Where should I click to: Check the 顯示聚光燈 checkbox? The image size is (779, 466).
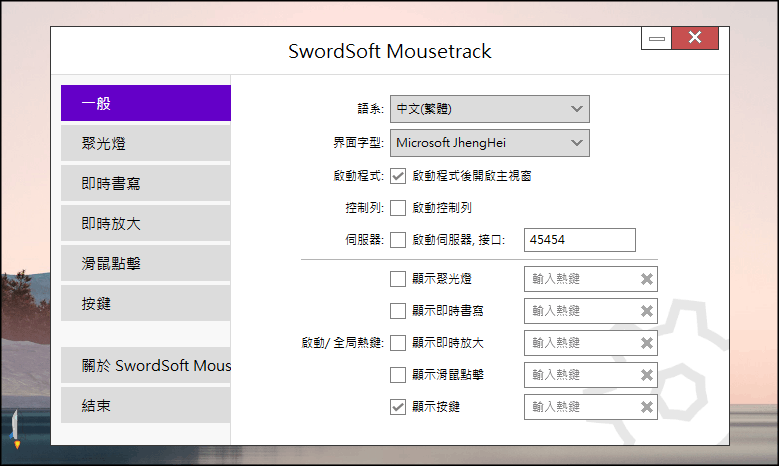point(397,279)
